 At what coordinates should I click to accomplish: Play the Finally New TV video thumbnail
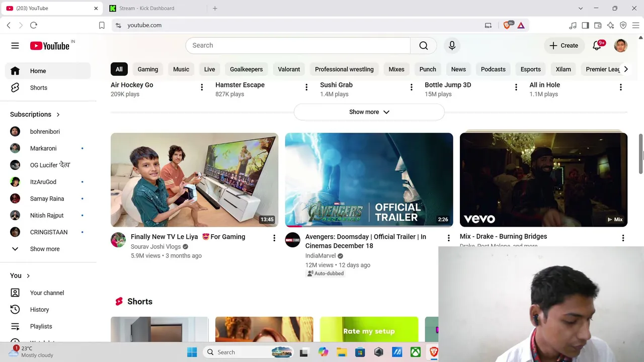coord(194,180)
